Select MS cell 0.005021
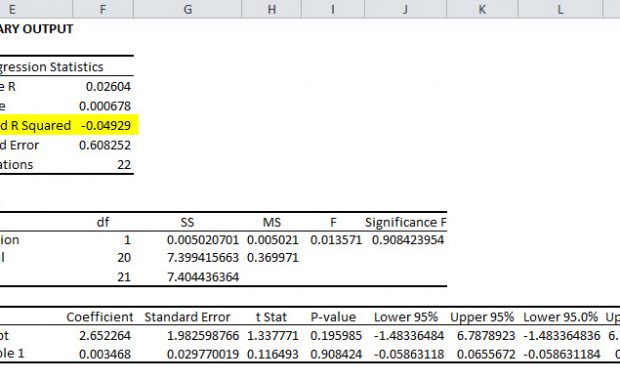 click(272, 240)
